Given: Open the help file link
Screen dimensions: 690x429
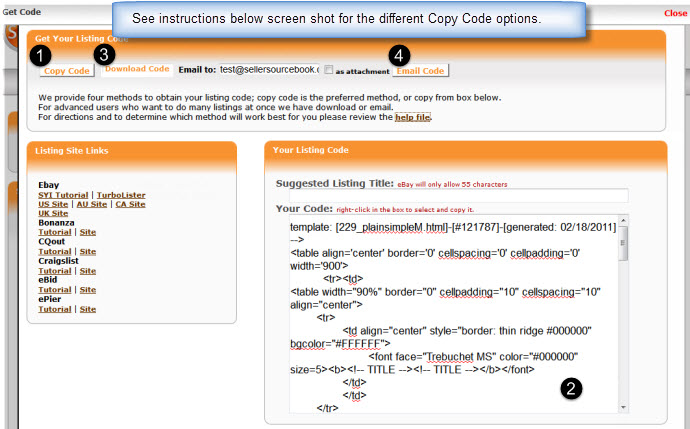Looking at the screenshot, I should tap(412, 117).
